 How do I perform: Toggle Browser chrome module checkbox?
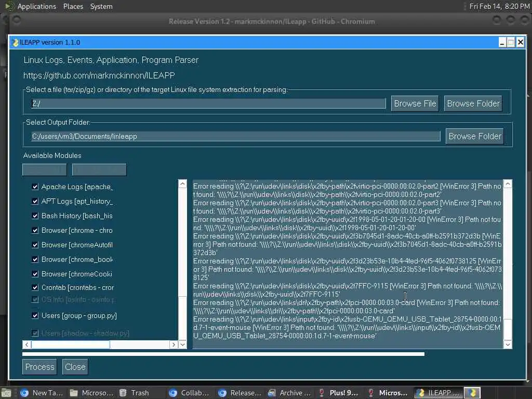35,230
